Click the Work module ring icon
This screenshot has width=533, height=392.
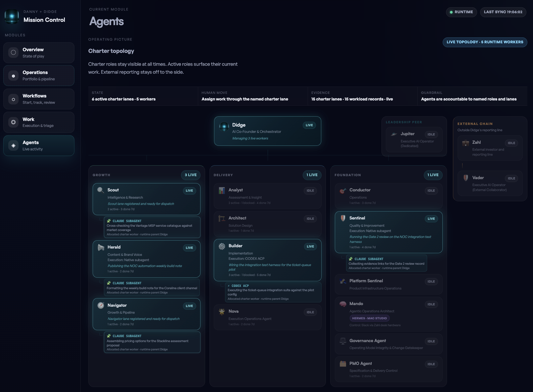click(x=13, y=122)
